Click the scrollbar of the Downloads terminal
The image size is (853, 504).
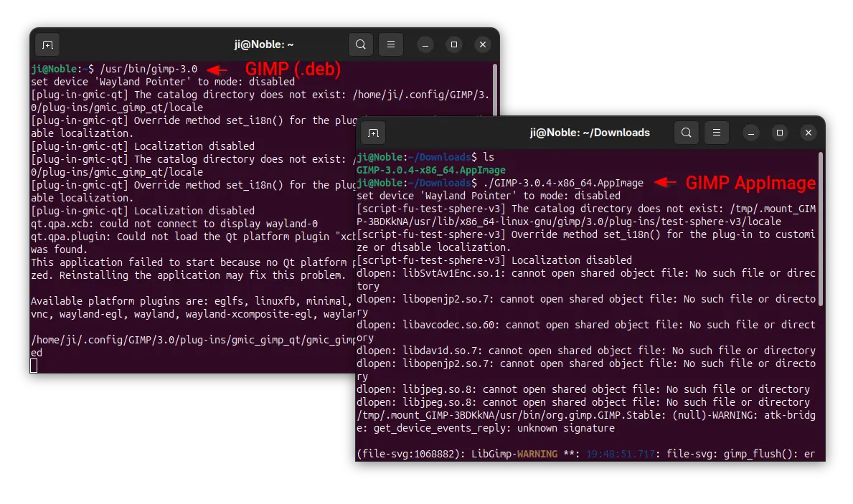click(821, 229)
